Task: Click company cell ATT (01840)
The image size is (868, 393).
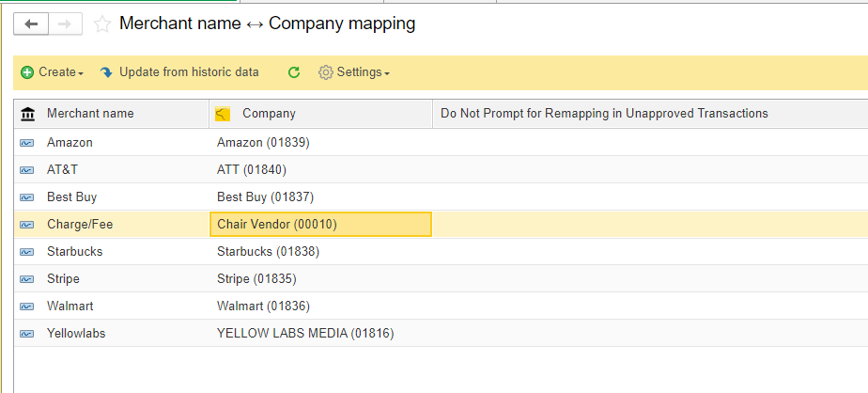Action: (320, 169)
